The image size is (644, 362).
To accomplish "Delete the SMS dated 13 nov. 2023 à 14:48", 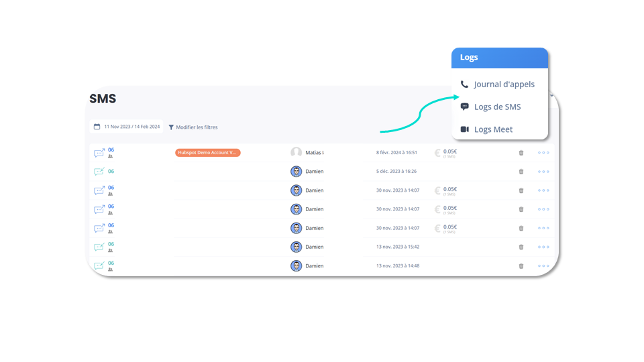I will 521,266.
